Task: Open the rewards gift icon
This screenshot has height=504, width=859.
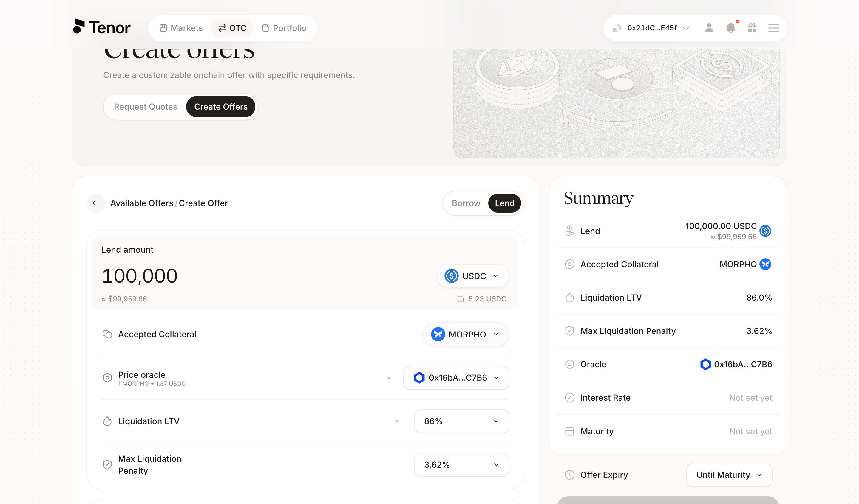Action: (752, 28)
